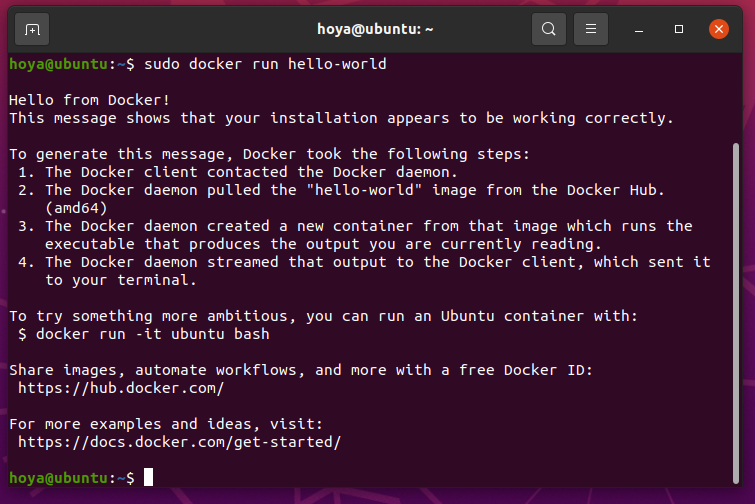Click the 'installation appears to be working' line
The image size is (755, 504).
click(341, 118)
